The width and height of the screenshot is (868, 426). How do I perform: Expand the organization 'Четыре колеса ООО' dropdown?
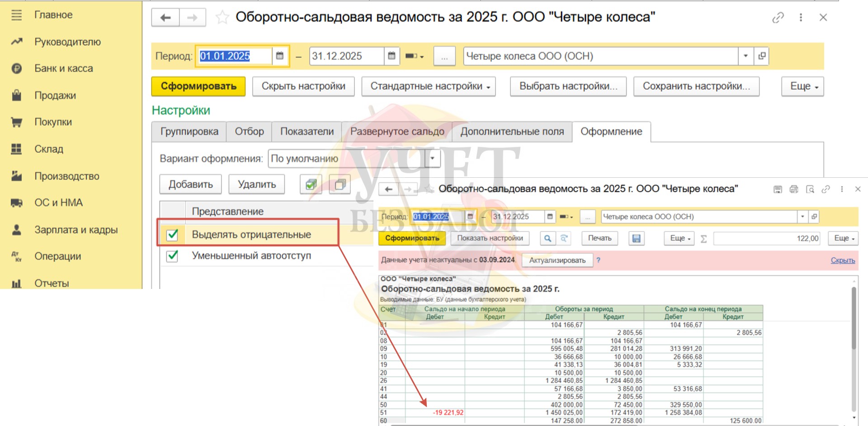(745, 56)
